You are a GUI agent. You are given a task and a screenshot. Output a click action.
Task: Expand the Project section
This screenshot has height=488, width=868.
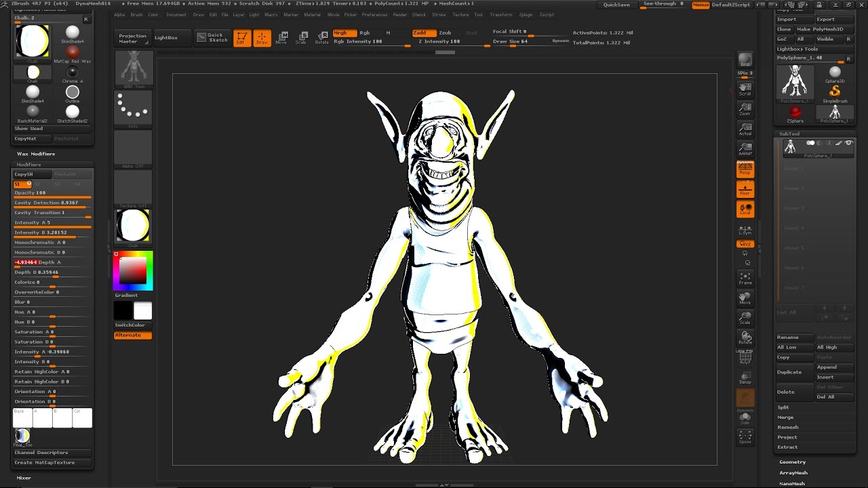pos(787,437)
